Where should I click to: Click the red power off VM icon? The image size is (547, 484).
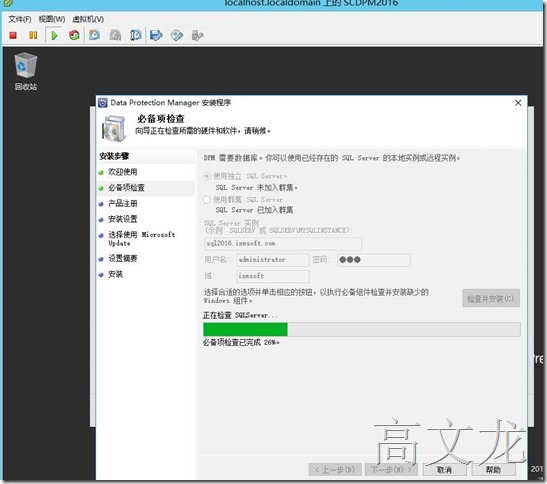point(13,35)
